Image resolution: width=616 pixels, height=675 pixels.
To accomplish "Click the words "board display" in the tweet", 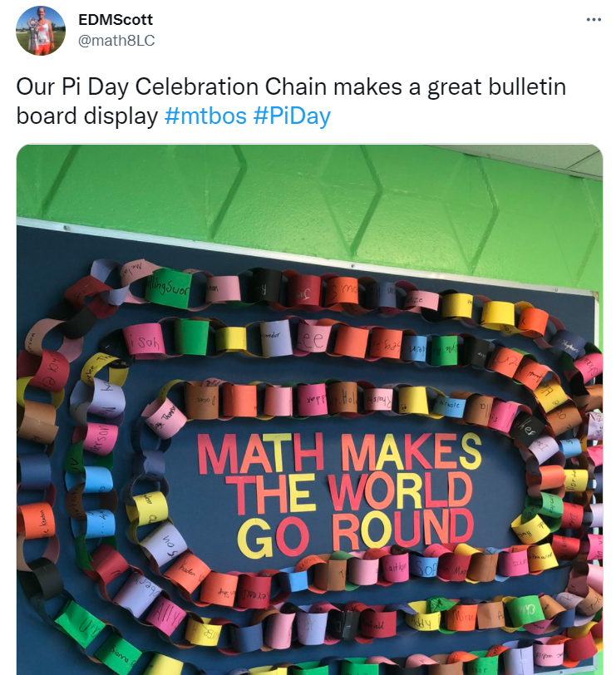I will (86, 116).
